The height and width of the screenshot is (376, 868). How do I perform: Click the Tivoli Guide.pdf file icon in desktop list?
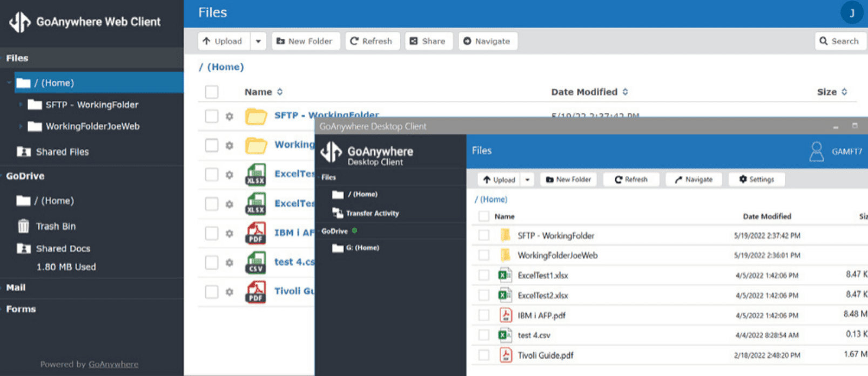[x=506, y=355]
